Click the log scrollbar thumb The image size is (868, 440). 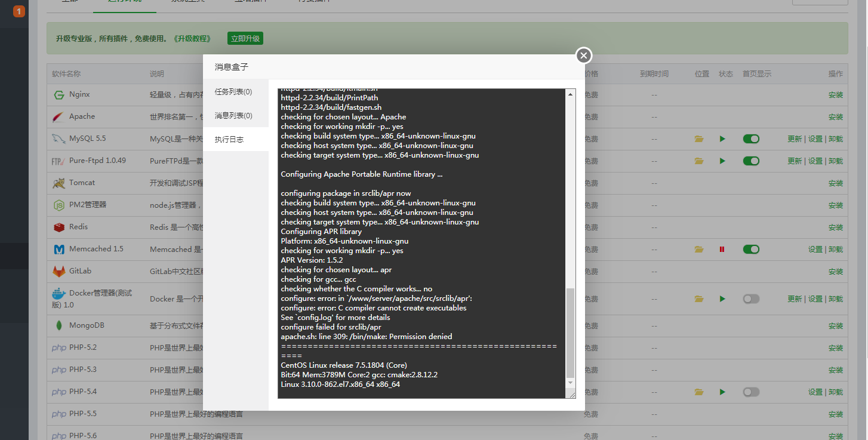570,333
